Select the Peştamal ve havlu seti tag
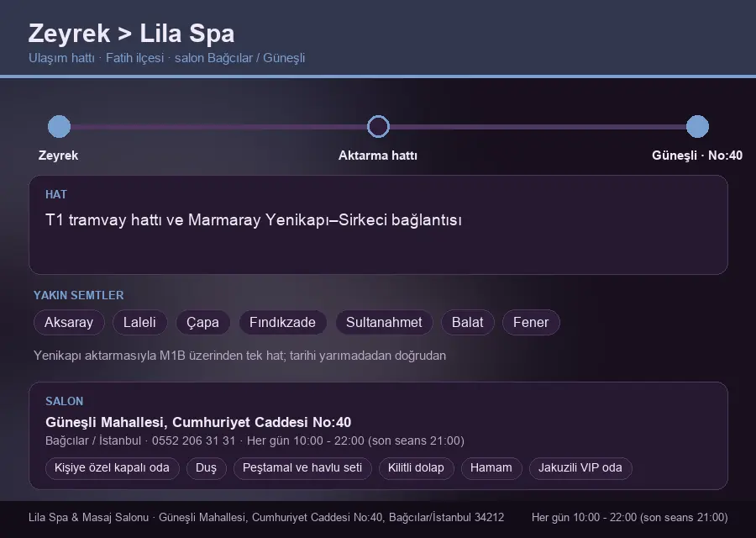Image resolution: width=756 pixels, height=538 pixels. click(302, 468)
